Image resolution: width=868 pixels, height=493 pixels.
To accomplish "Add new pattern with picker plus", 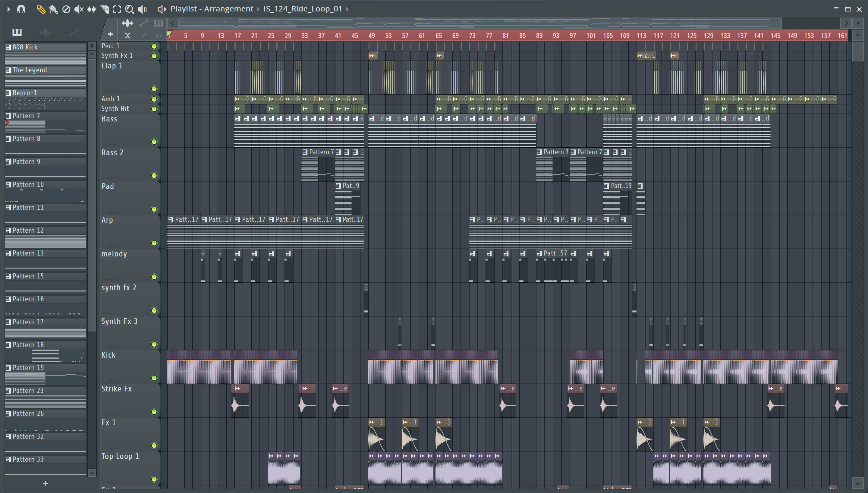I will [x=46, y=484].
